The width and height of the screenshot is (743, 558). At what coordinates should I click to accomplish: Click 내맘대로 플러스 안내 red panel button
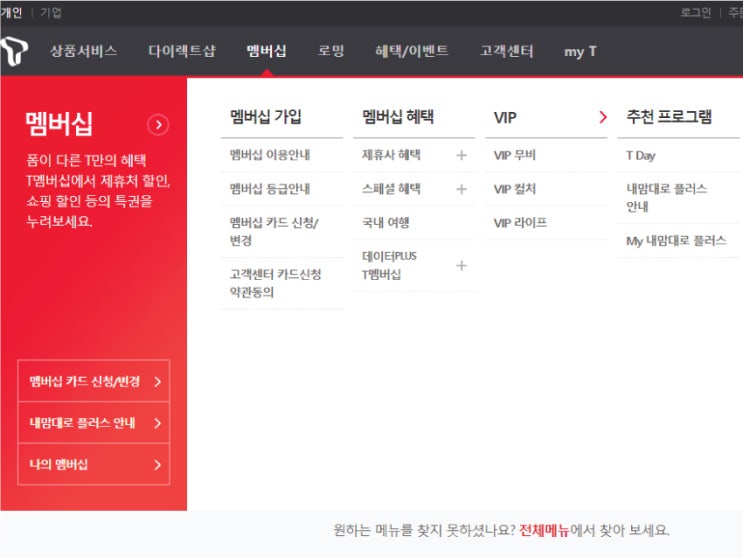(94, 423)
